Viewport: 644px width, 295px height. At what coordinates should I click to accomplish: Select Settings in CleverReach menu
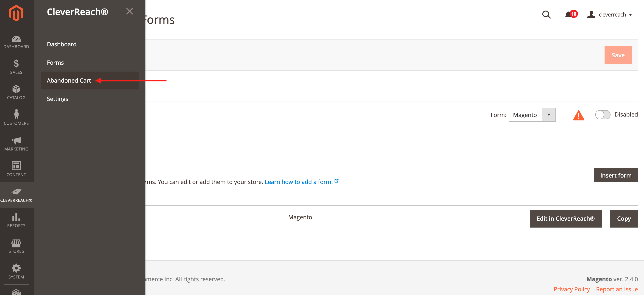(x=58, y=99)
